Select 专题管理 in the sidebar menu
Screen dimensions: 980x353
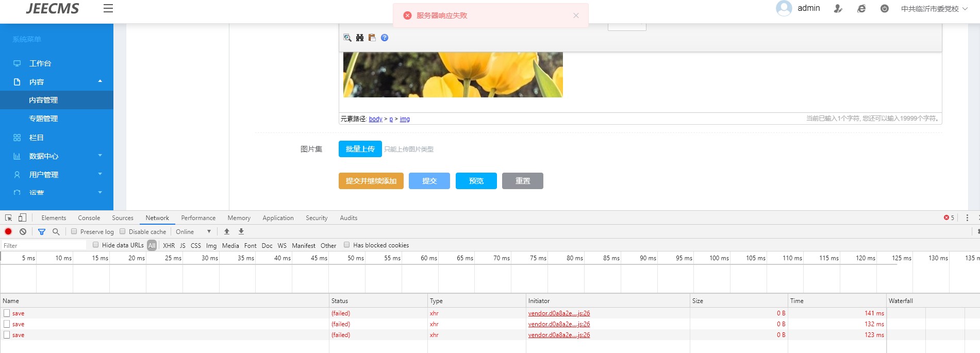point(43,119)
